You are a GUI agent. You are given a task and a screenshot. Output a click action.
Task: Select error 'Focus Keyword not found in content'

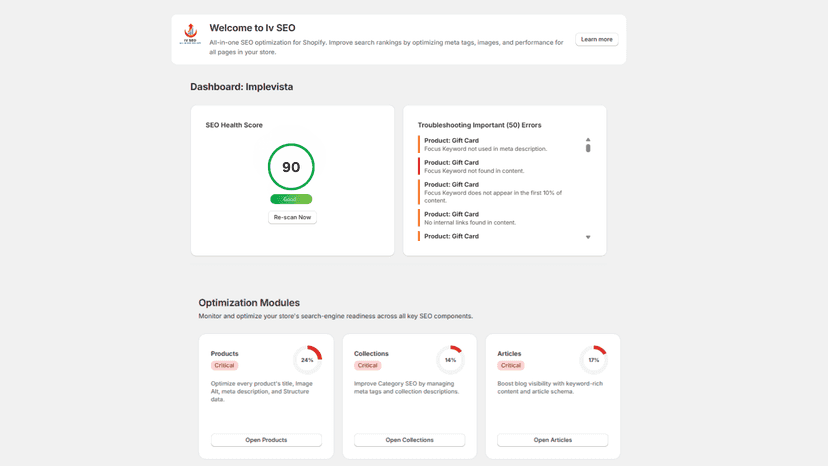(x=496, y=166)
